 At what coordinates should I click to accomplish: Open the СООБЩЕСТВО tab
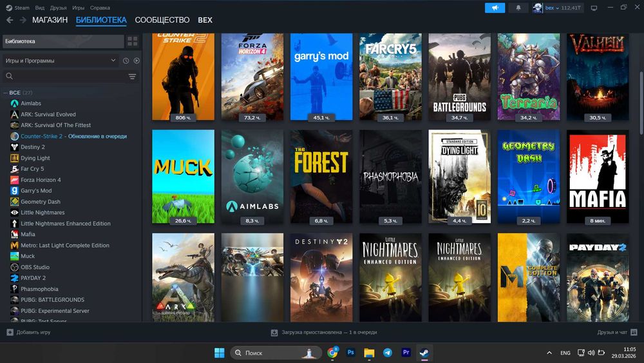click(162, 20)
